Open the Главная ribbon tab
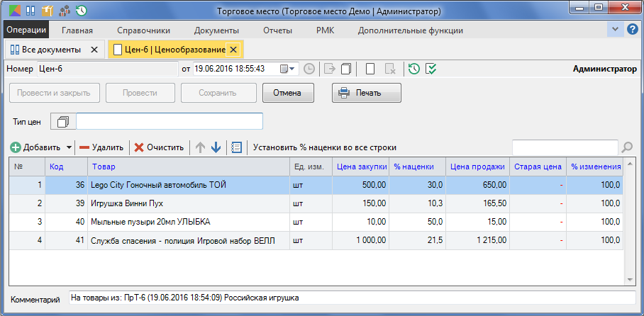The height and width of the screenshot is (316, 644). [x=77, y=30]
